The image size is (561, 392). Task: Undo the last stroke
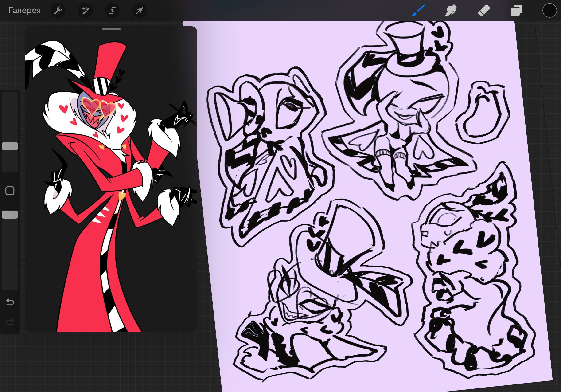coord(10,302)
